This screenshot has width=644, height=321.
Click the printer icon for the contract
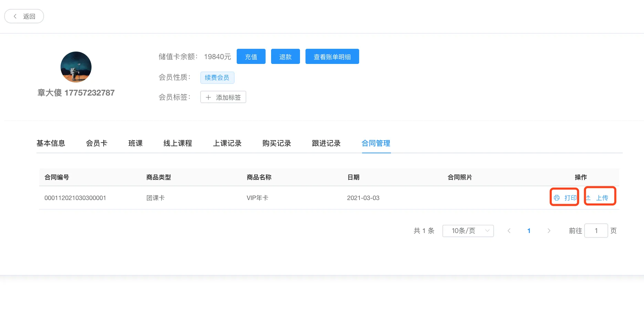[x=557, y=198]
